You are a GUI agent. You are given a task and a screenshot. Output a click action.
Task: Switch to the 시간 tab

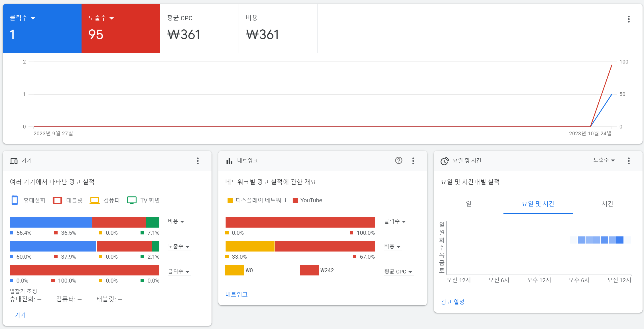point(607,204)
